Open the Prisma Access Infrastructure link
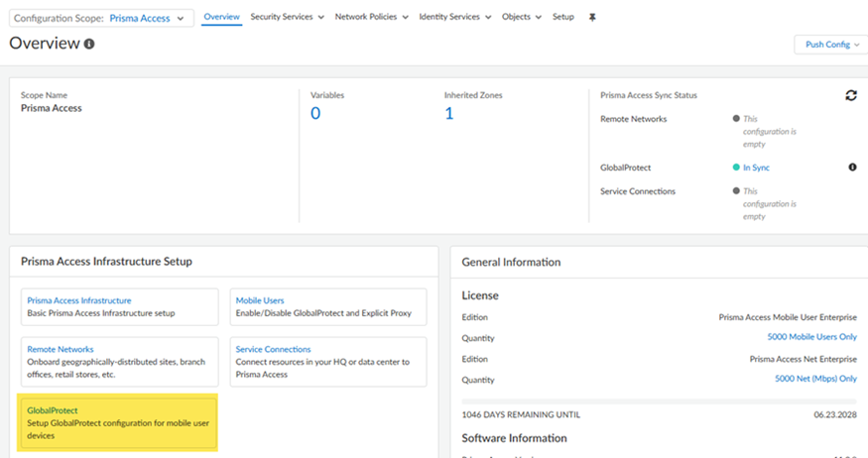Screen dimensions: 868x458 79,300
